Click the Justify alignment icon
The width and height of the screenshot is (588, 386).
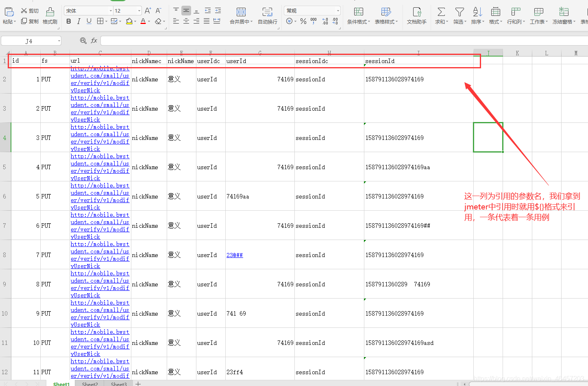[x=207, y=21]
